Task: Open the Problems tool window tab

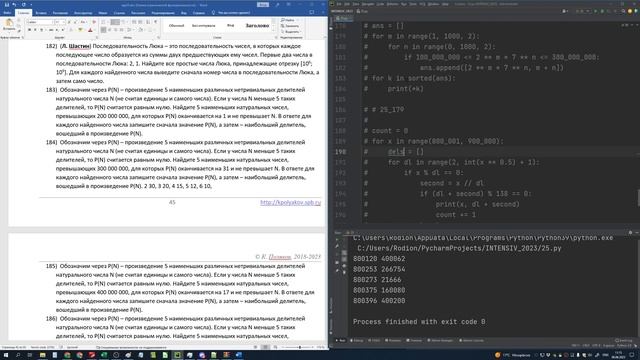Action: 393,340
